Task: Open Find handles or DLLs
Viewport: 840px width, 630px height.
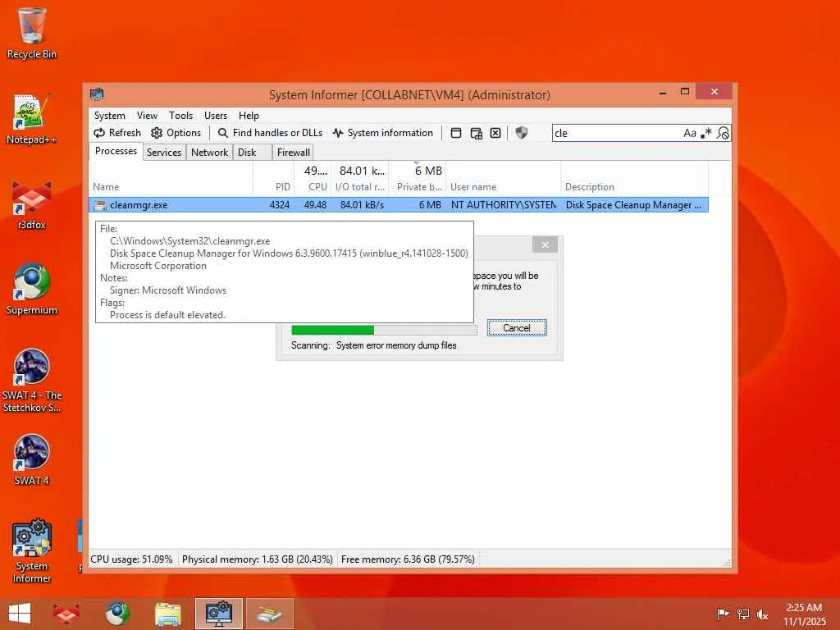Action: (270, 133)
